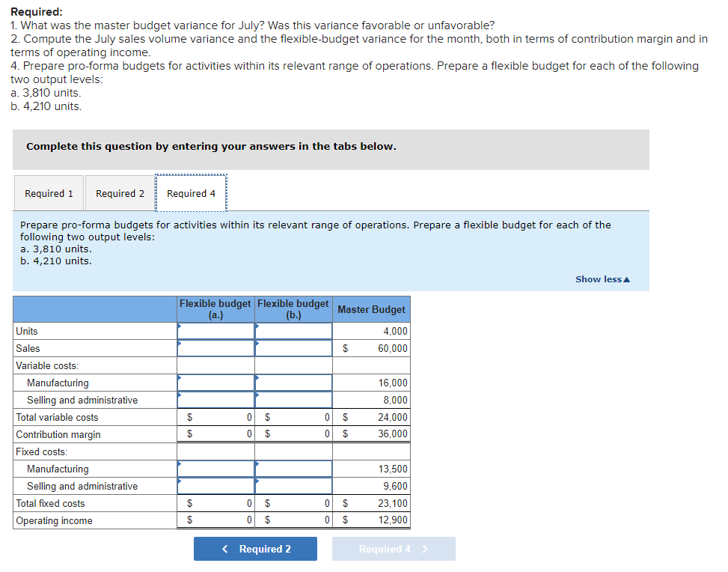Viewport: 728px width, 572px height.
Task: Go back using Required 2 button
Action: pos(255,549)
